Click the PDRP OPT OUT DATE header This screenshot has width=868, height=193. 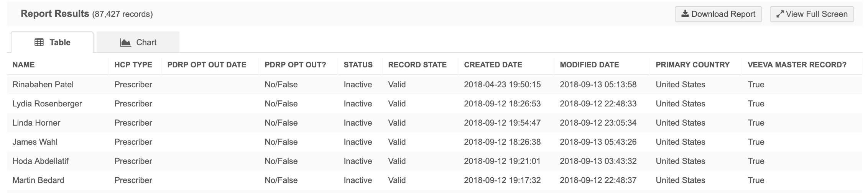[x=207, y=65]
